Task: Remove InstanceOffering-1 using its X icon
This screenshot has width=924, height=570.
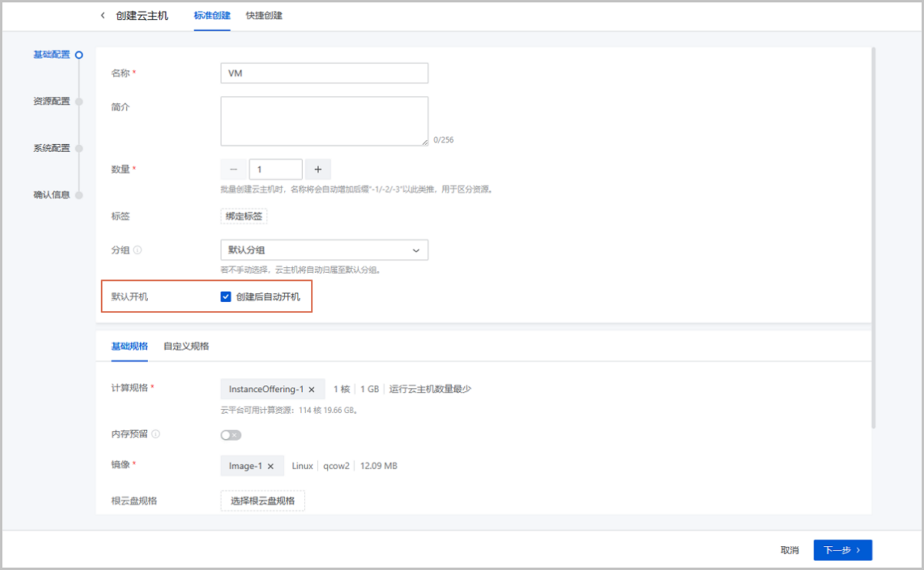Action: 312,390
